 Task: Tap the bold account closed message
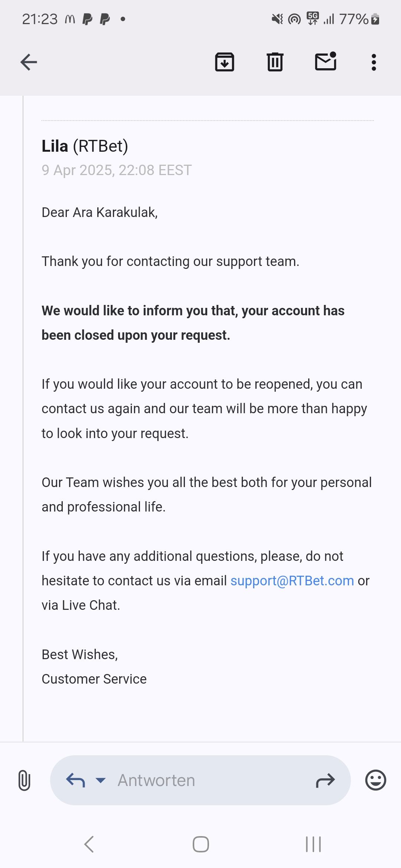tap(193, 323)
